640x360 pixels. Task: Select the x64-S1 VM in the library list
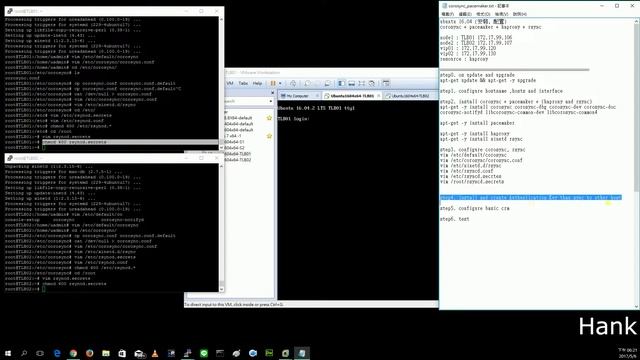[x=234, y=142]
